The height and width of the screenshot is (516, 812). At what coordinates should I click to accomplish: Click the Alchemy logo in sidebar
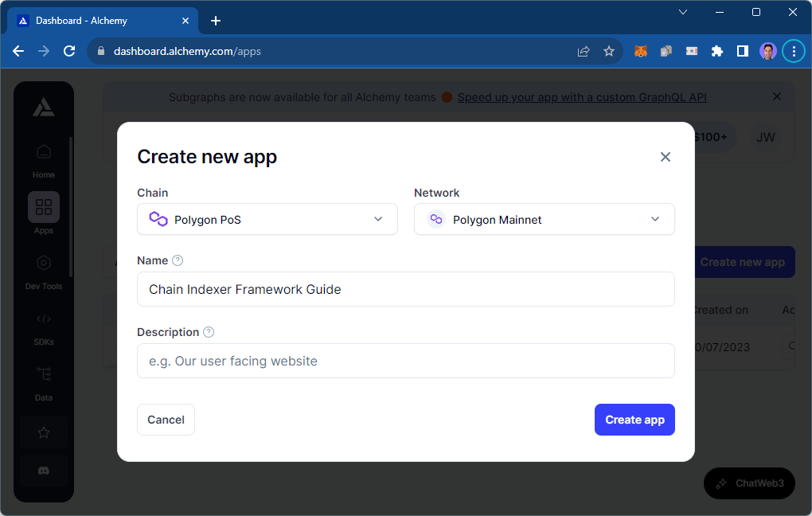pos(44,107)
